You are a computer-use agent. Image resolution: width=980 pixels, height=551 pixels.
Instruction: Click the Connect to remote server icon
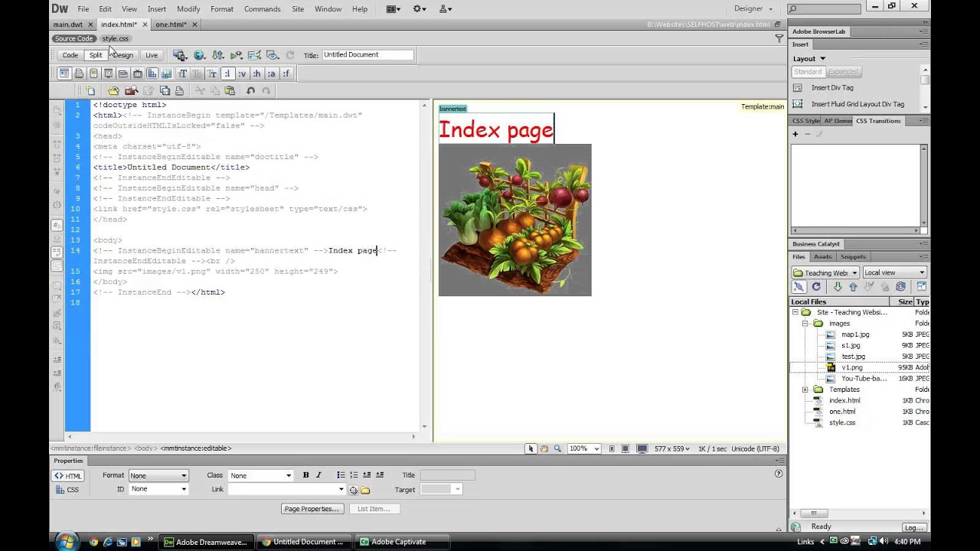799,287
